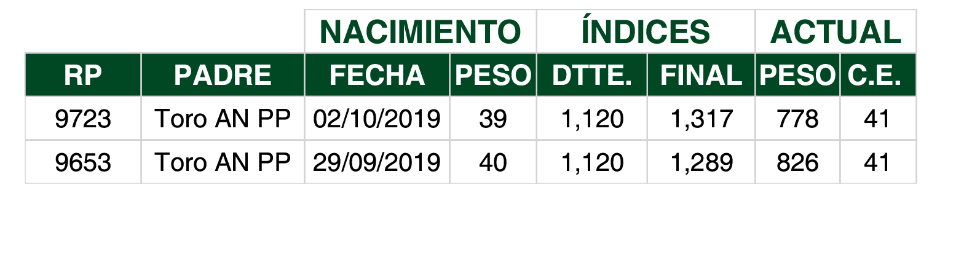
Task: Click the FINAL column header
Action: 701,75
